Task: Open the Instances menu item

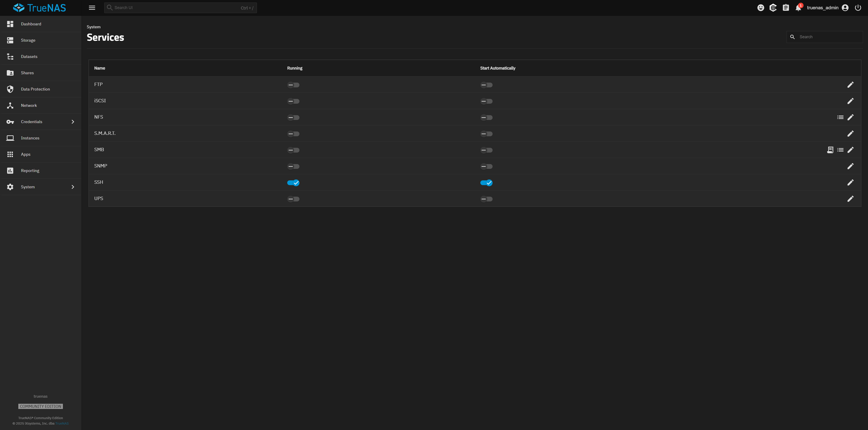Action: (x=40, y=138)
